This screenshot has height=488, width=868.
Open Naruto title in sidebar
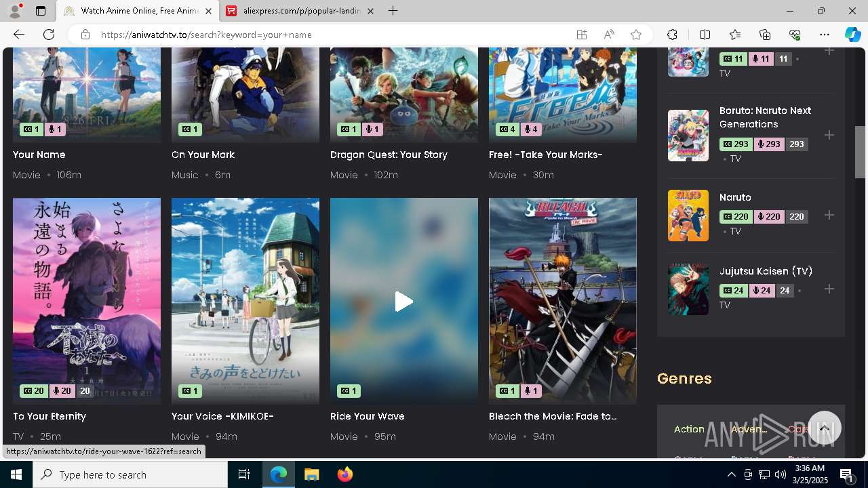tap(735, 197)
